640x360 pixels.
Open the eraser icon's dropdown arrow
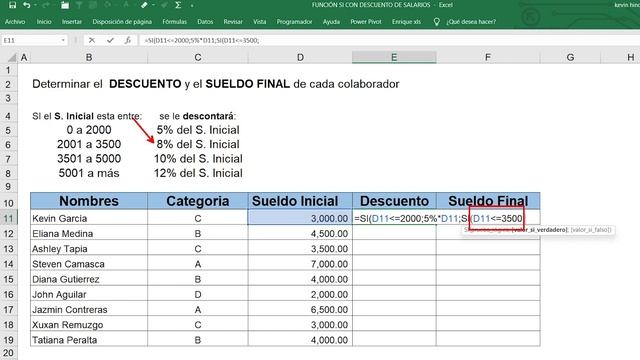point(153,5)
